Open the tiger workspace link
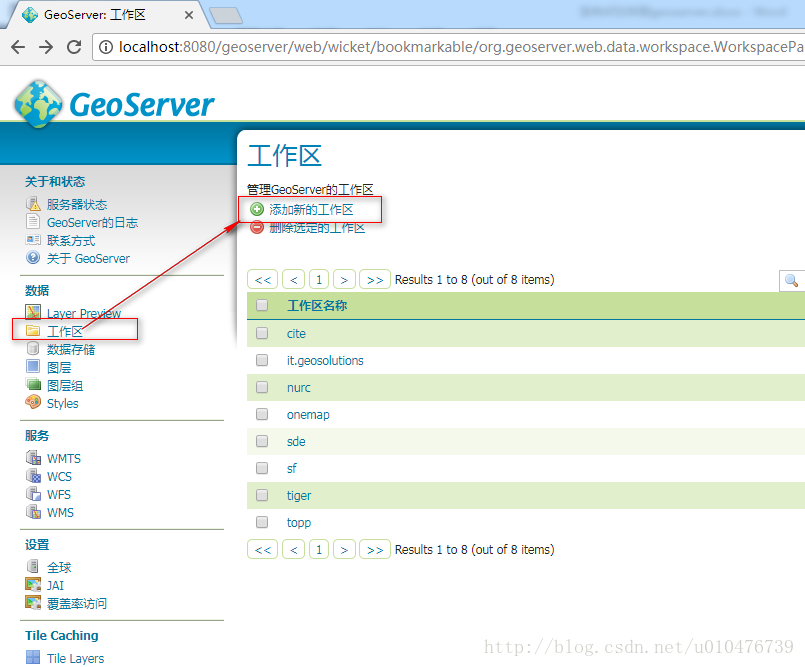This screenshot has width=805, height=667. [299, 496]
